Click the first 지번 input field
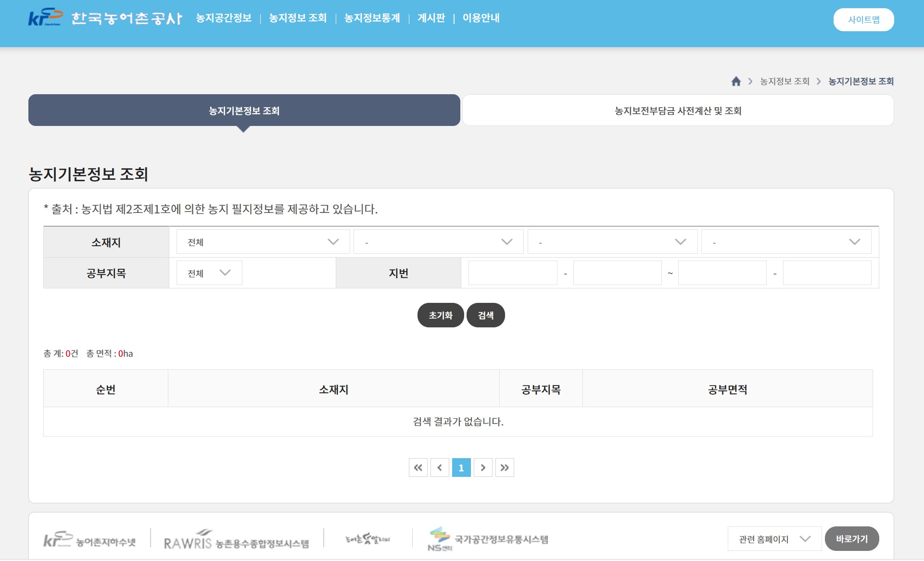 512,273
